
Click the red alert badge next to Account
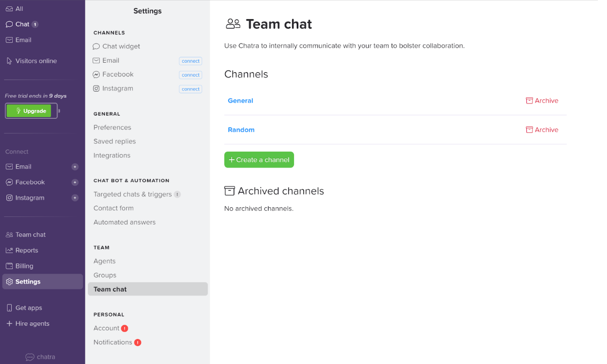(125, 329)
